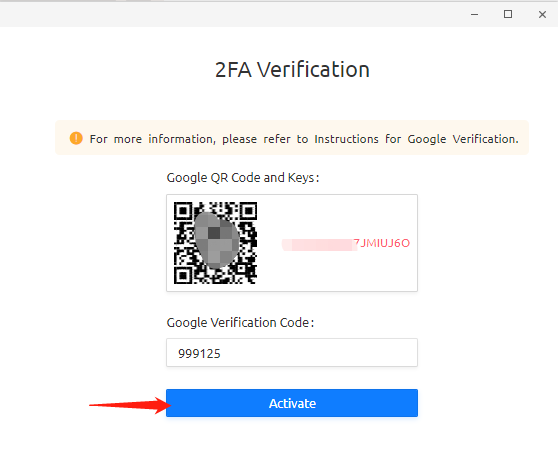Click the Google QR code image

pos(215,243)
